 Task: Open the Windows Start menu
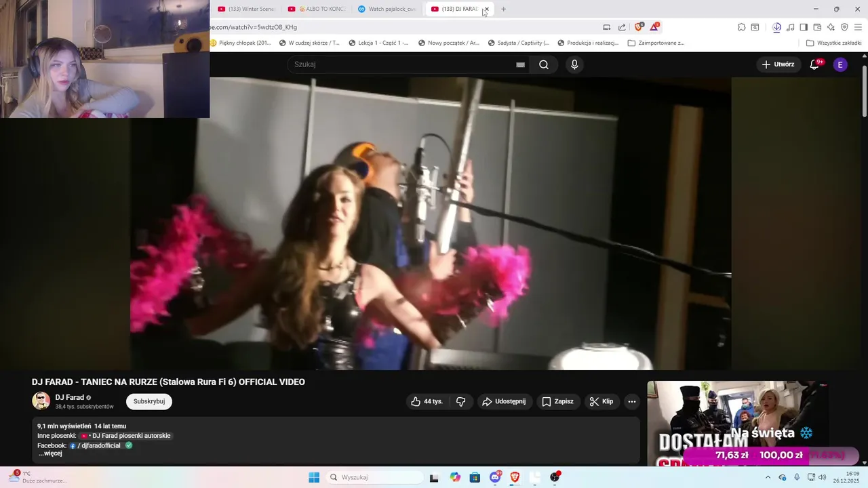tap(314, 477)
